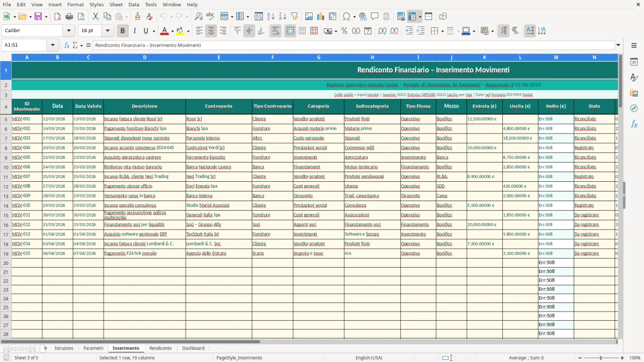Click the Copy icon
The image size is (644, 362).
coord(107,17)
